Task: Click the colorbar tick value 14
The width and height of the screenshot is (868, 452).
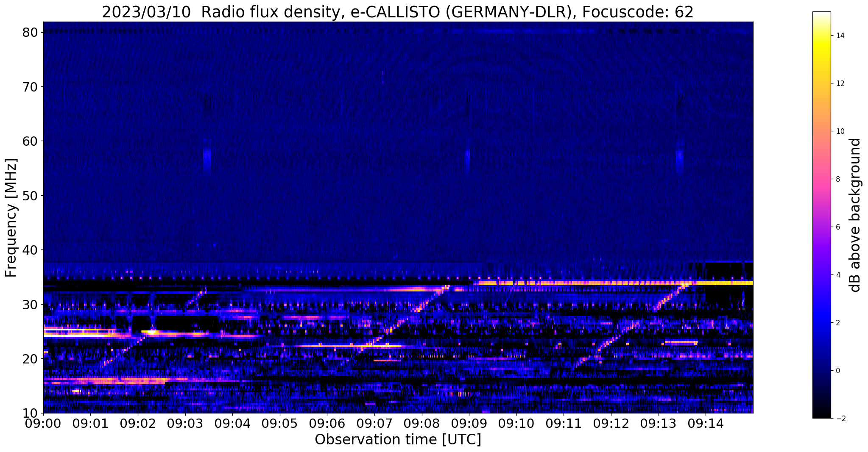Action: (x=840, y=36)
